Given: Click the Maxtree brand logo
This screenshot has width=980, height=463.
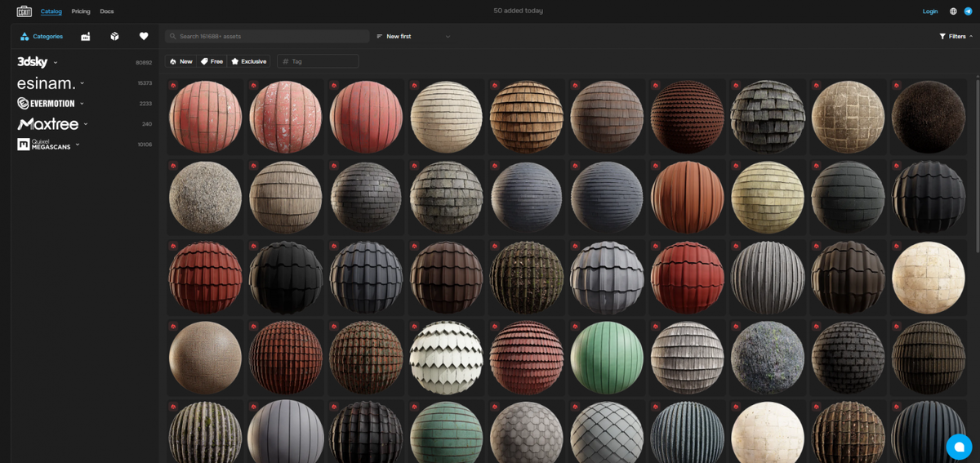Looking at the screenshot, I should (48, 124).
